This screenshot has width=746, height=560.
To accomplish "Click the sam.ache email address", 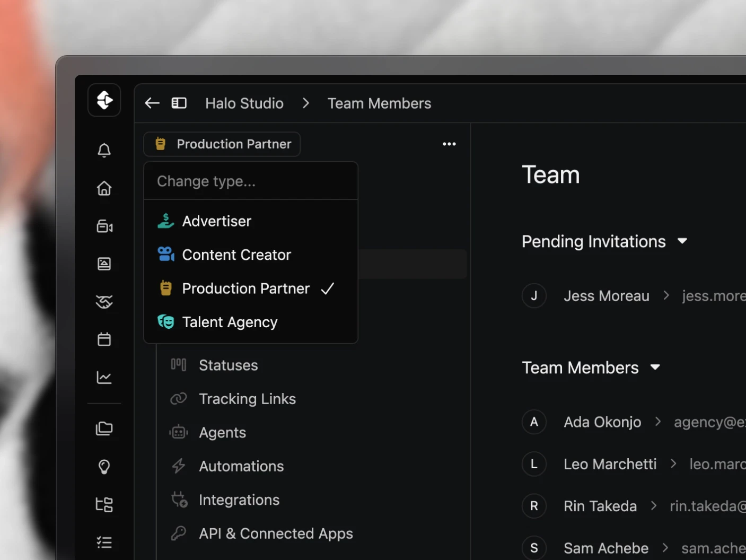I will 713,548.
